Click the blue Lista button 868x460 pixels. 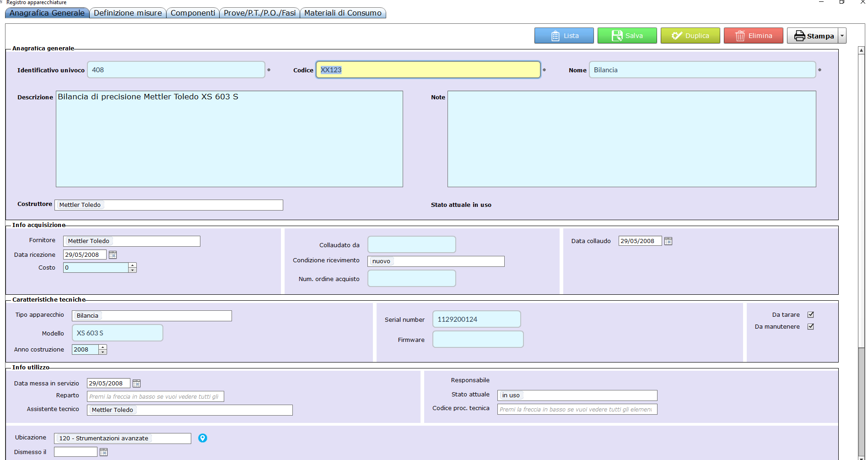click(x=564, y=36)
